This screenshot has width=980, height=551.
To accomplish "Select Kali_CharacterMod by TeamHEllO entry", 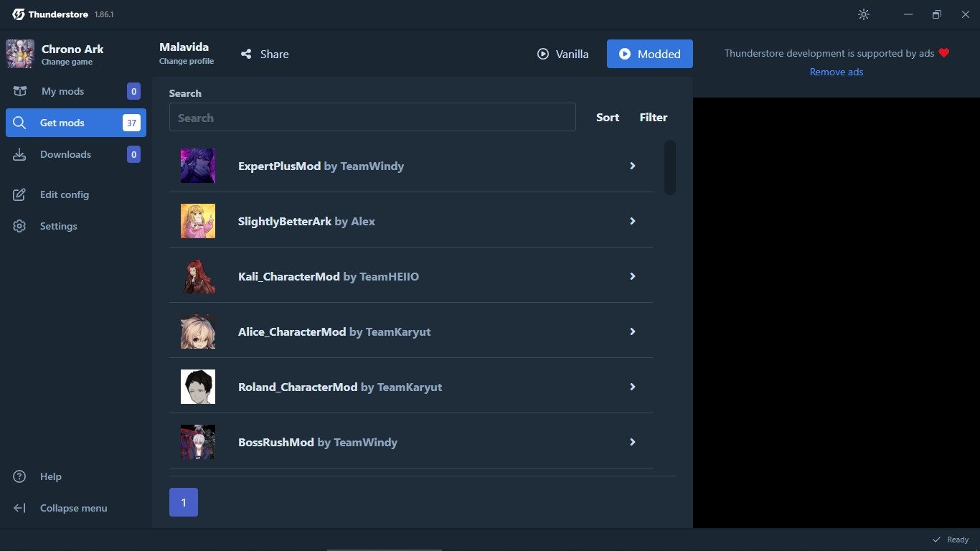I will click(411, 276).
